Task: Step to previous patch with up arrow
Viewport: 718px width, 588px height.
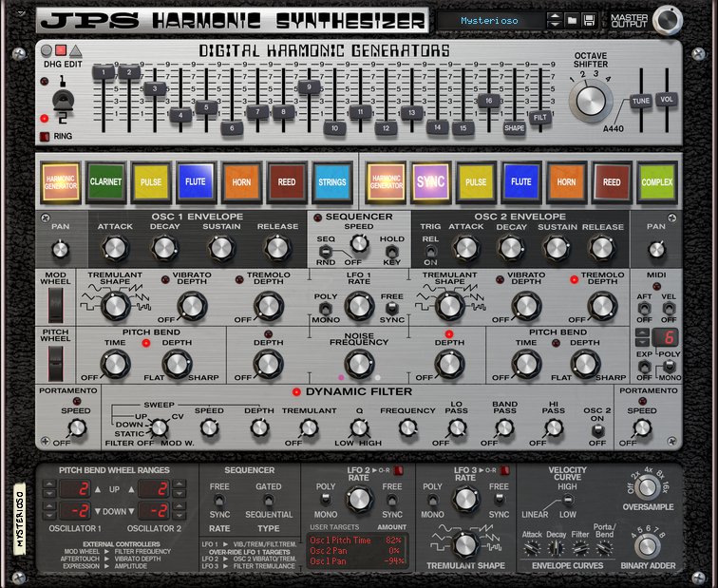Action: [x=555, y=17]
